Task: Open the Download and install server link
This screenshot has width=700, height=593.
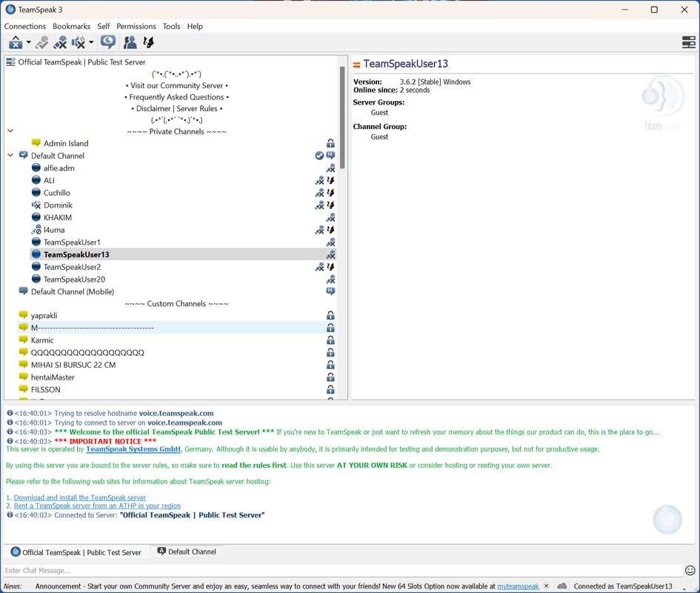Action: 80,497
